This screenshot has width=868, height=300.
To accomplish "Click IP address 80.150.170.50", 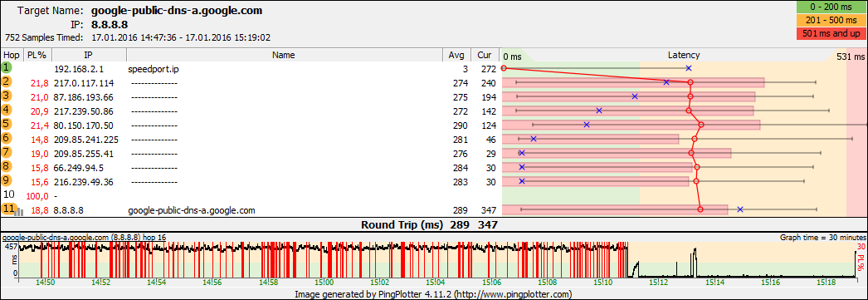I will (x=84, y=125).
